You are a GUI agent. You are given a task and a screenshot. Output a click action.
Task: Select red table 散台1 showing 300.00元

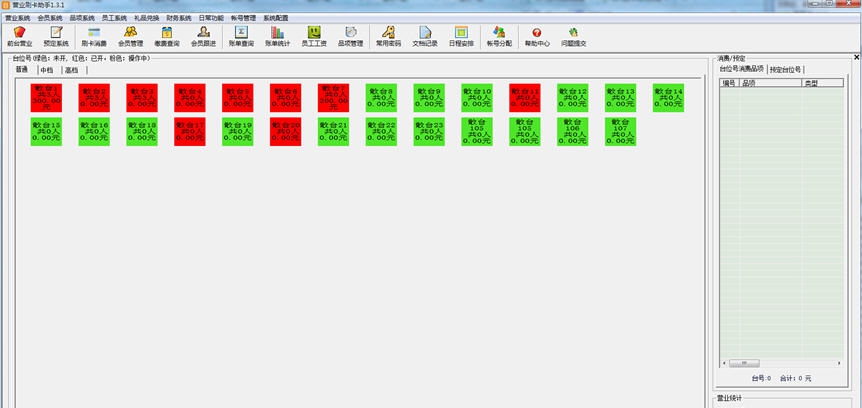tap(46, 98)
